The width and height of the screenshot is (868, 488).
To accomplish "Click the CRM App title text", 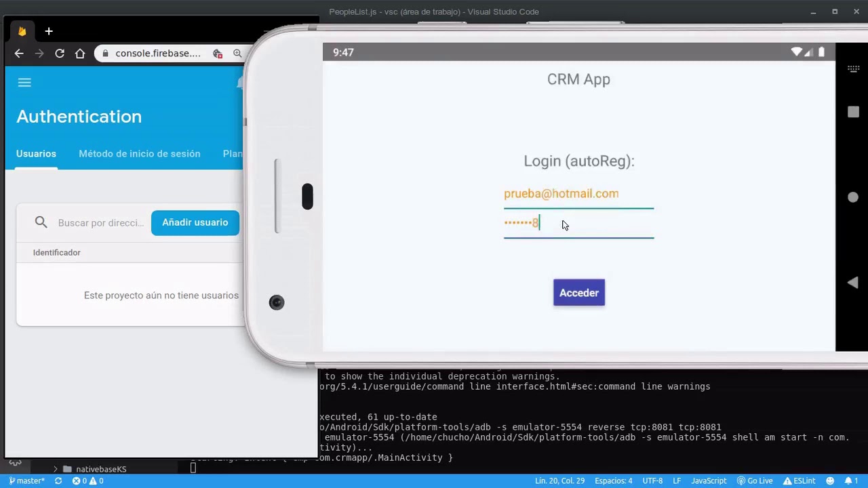I will tap(578, 79).
